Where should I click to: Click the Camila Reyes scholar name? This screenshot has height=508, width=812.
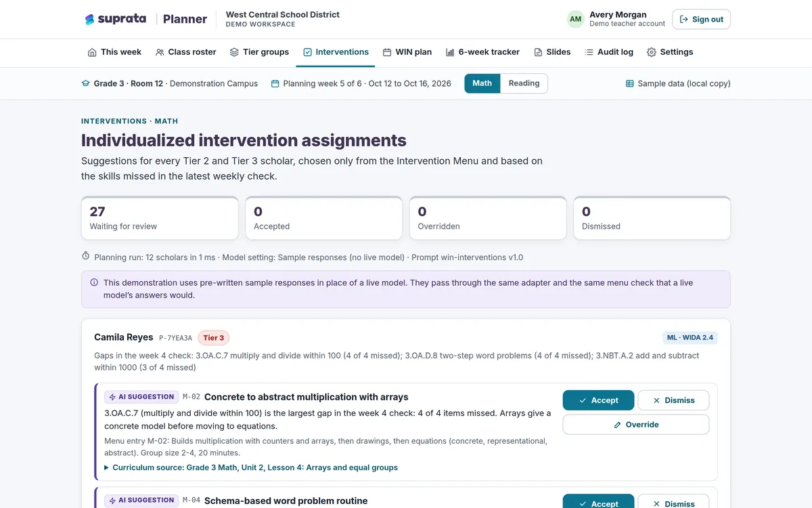[124, 337]
